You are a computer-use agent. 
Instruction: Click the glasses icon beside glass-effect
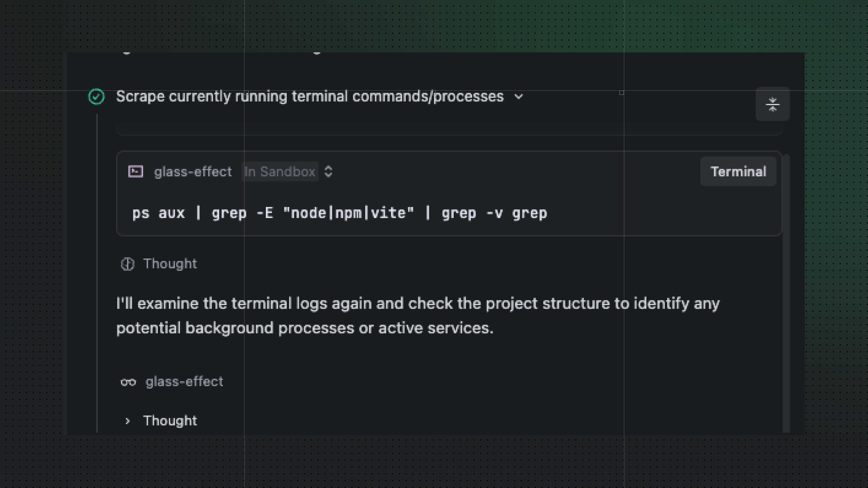pyautogui.click(x=128, y=382)
